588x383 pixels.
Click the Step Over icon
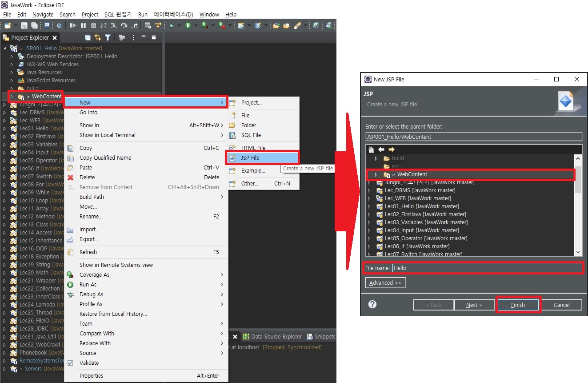124,25
